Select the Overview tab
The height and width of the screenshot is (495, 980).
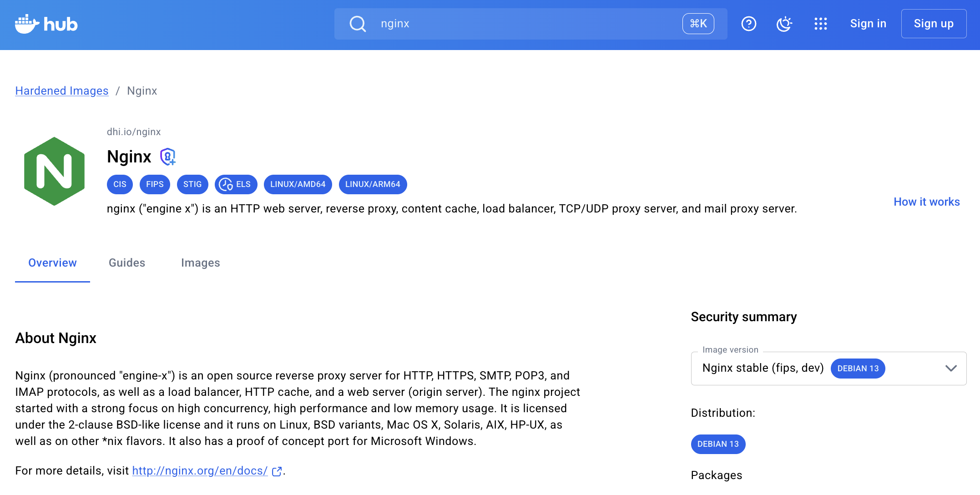point(52,263)
